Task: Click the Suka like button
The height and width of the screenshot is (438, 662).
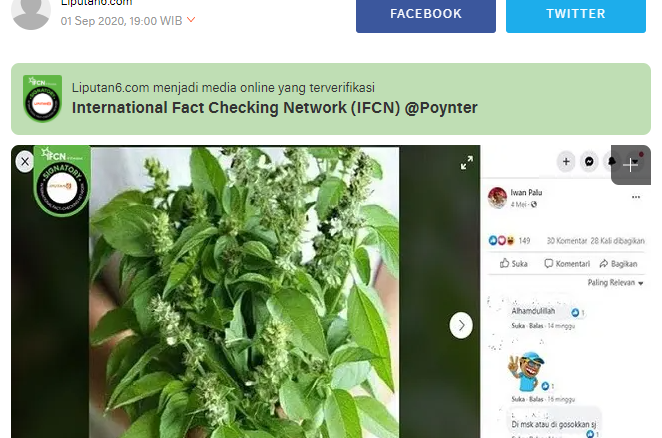Action: [513, 264]
